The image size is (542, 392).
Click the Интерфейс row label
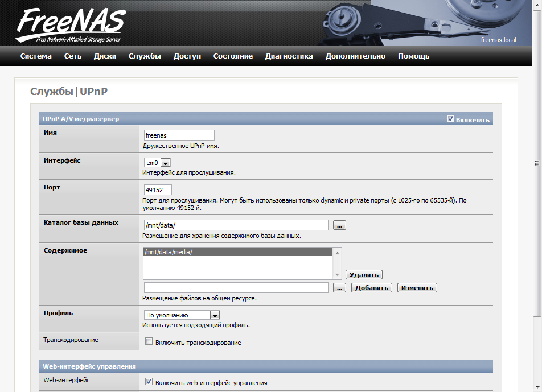[x=62, y=160]
